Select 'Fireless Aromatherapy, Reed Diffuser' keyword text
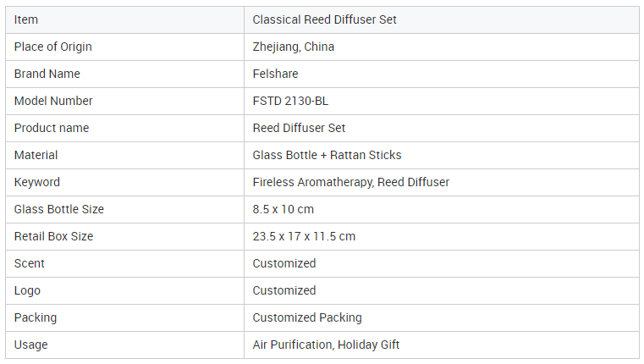The image size is (644, 364). click(x=351, y=182)
